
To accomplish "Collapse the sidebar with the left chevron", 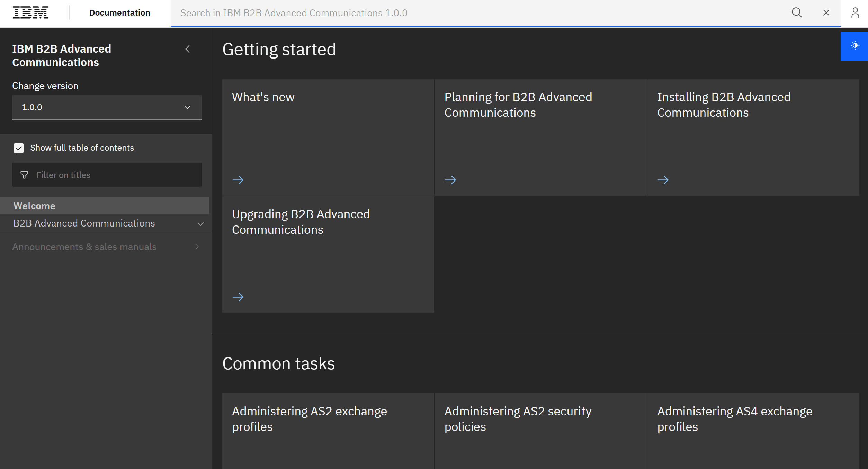I will (187, 49).
